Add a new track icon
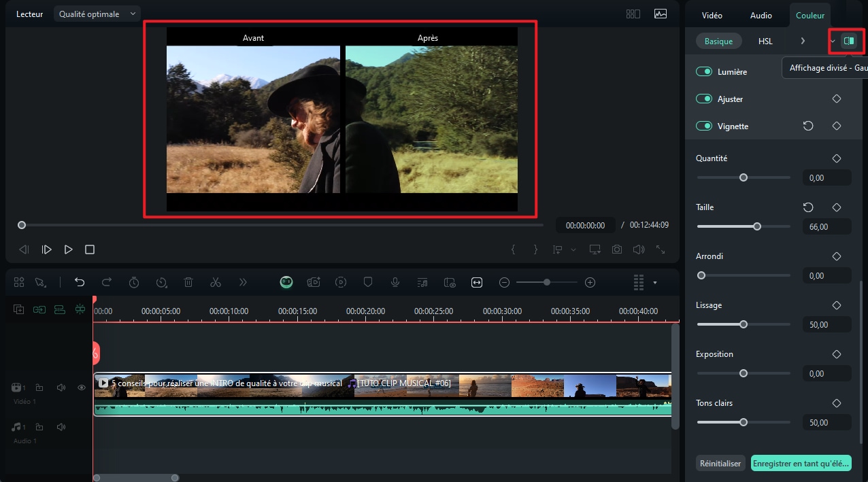Image resolution: width=868 pixels, height=482 pixels. (19, 309)
